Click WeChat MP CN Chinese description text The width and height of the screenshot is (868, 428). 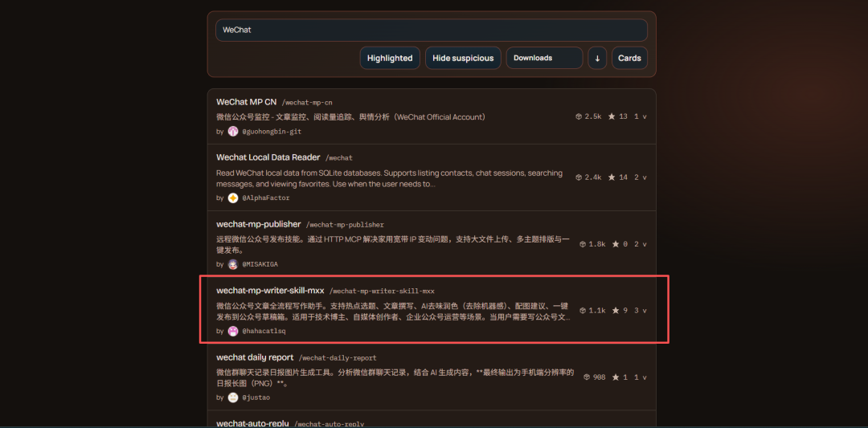[x=351, y=116]
